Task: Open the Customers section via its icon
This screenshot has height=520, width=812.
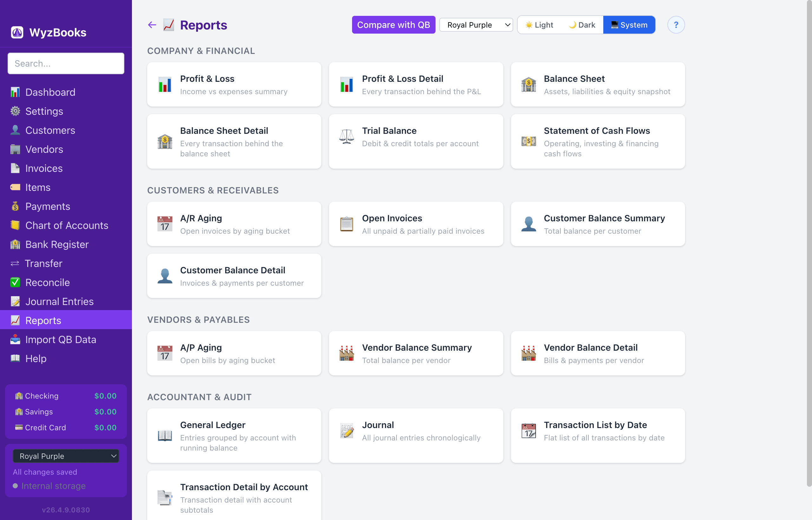Action: 15,130
